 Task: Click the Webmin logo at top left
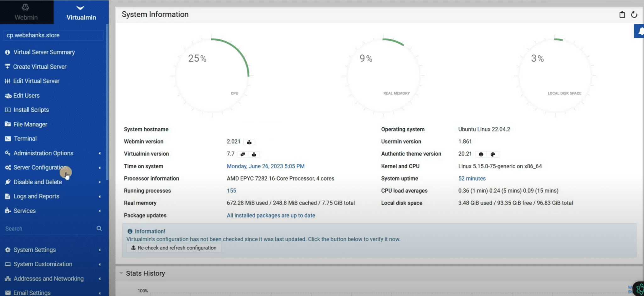(x=25, y=7)
